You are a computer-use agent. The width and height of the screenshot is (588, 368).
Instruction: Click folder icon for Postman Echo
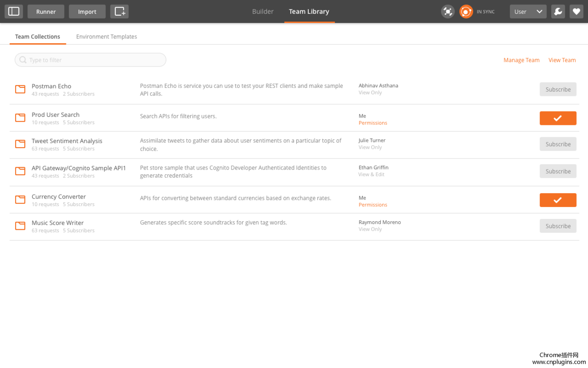[20, 89]
